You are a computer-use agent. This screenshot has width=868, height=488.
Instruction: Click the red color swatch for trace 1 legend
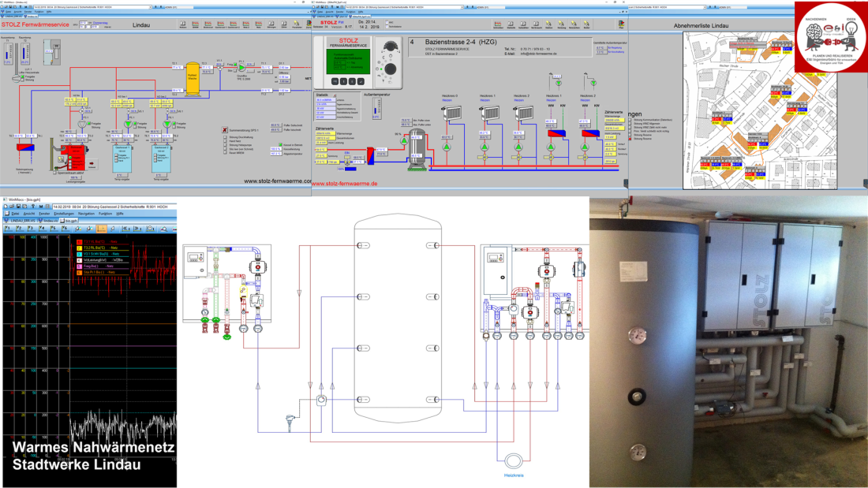tap(77, 240)
